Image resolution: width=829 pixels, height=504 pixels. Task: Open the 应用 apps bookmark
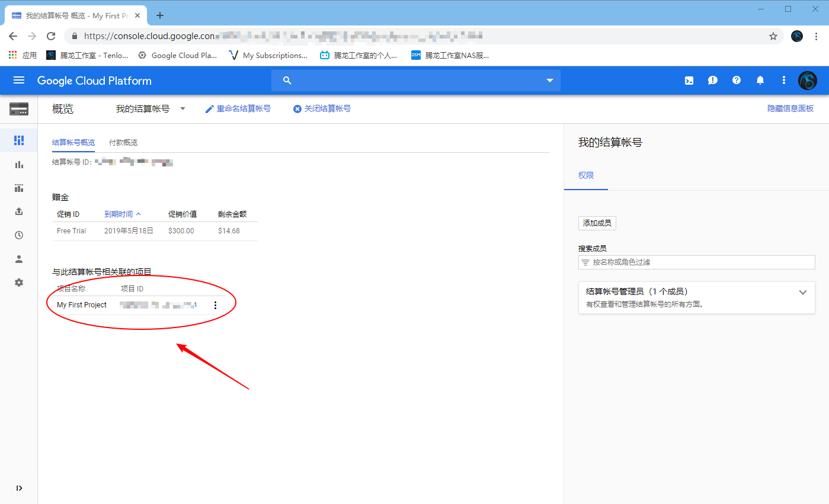(x=23, y=55)
